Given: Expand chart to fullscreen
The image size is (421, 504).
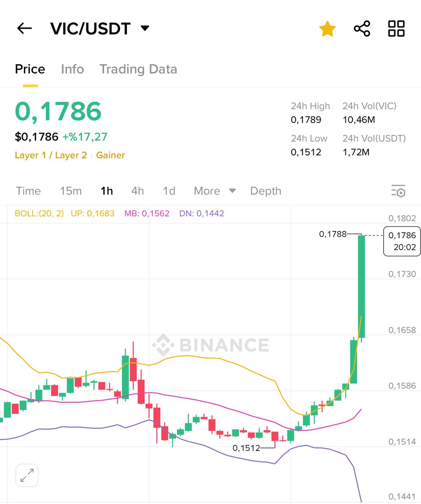Looking at the screenshot, I should (27, 475).
